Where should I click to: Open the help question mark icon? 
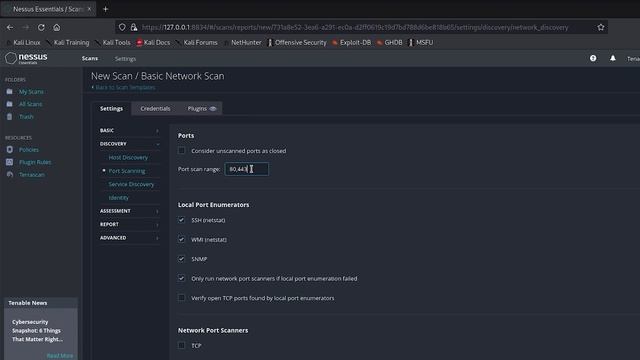pos(593,58)
